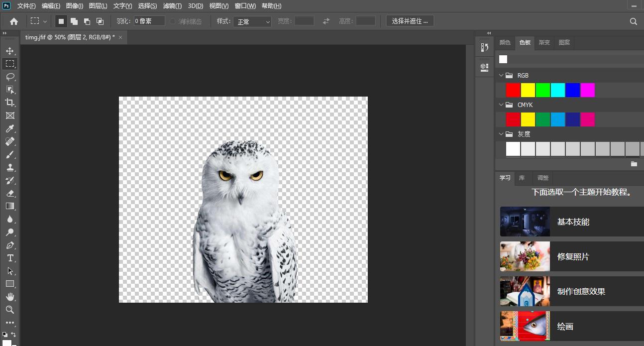Select the Eyedropper tool
This screenshot has width=644, height=346.
point(10,128)
